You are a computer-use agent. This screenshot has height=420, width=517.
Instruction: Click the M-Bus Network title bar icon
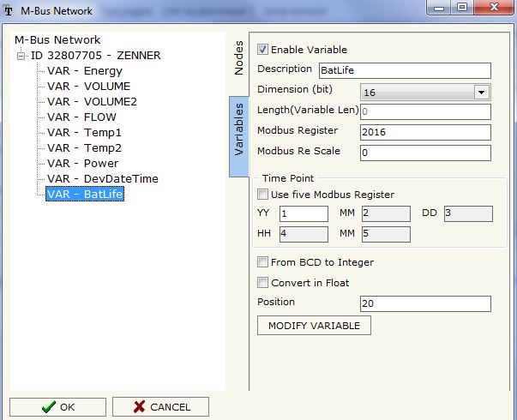coord(9,11)
